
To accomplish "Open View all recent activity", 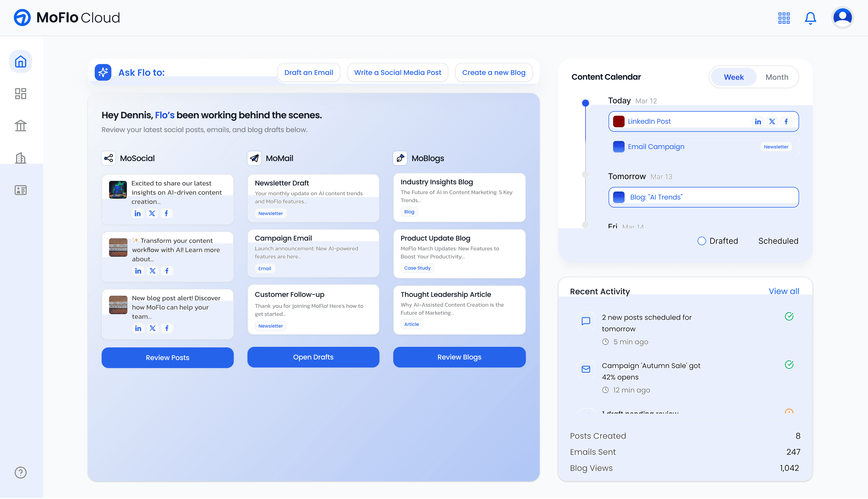I will click(784, 291).
